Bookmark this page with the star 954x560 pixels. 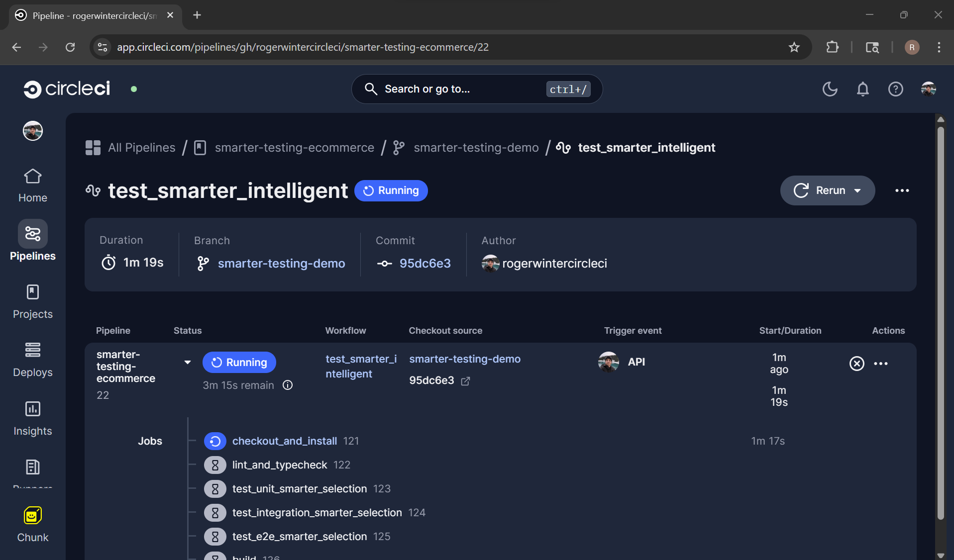794,47
